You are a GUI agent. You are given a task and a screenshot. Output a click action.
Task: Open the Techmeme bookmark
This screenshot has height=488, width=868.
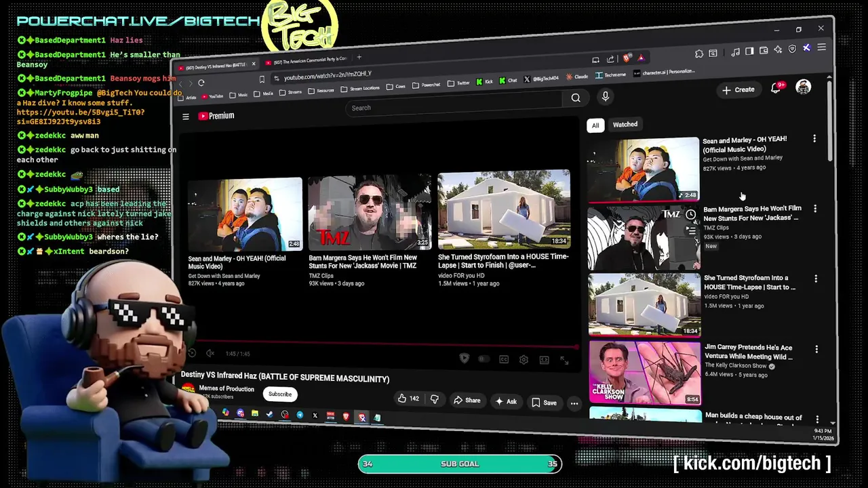[611, 75]
